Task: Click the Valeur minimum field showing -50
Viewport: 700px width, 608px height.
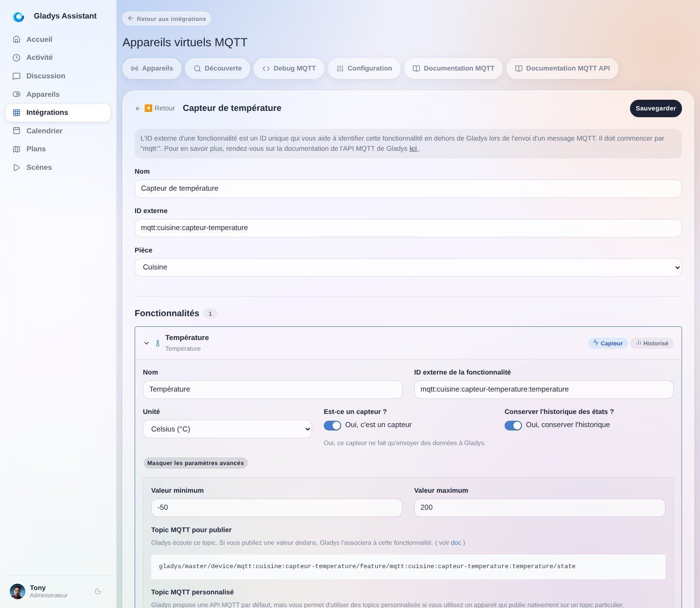Action: click(277, 508)
